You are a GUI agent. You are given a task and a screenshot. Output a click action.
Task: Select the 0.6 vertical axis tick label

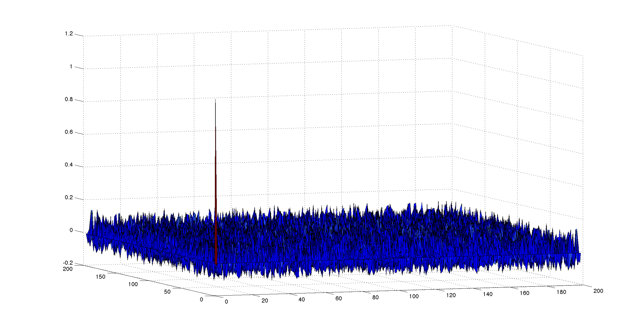(69, 132)
